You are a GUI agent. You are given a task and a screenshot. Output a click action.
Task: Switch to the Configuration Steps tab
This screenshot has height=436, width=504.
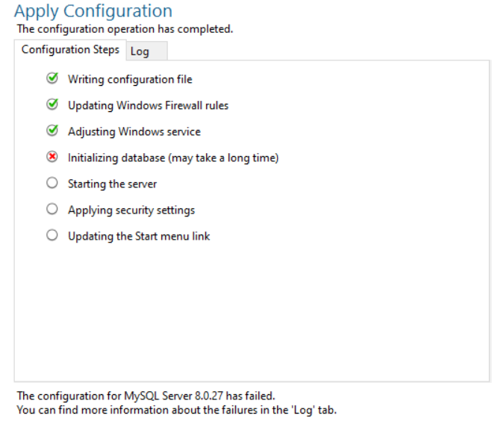(70, 50)
